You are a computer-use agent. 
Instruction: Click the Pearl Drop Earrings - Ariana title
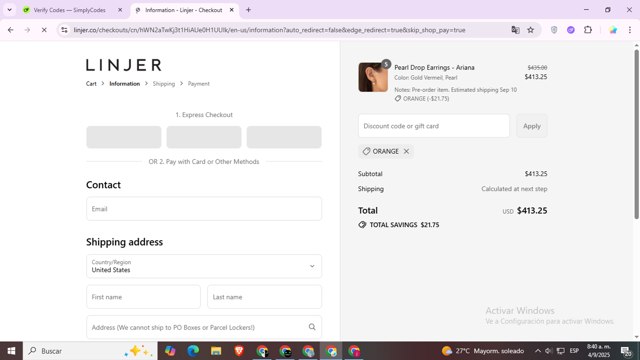pyautogui.click(x=434, y=67)
